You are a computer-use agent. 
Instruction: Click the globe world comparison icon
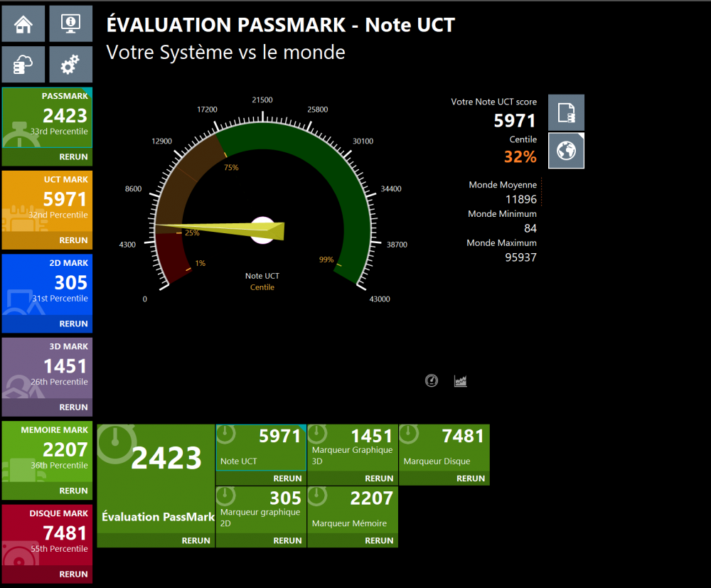tap(567, 151)
